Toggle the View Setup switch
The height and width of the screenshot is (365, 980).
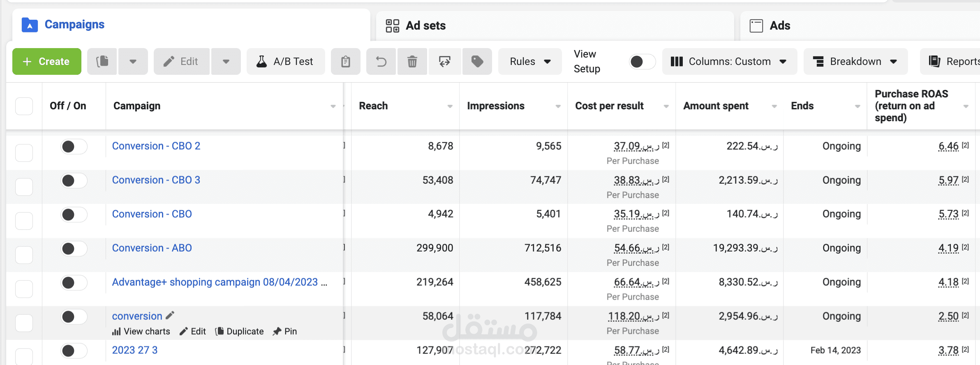(x=642, y=62)
